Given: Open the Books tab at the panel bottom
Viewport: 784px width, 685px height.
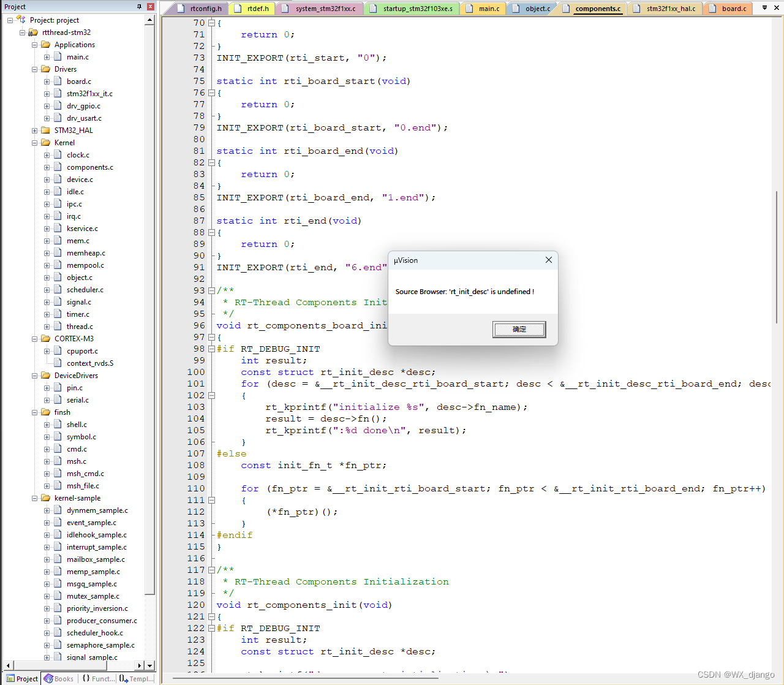Looking at the screenshot, I should pyautogui.click(x=59, y=678).
